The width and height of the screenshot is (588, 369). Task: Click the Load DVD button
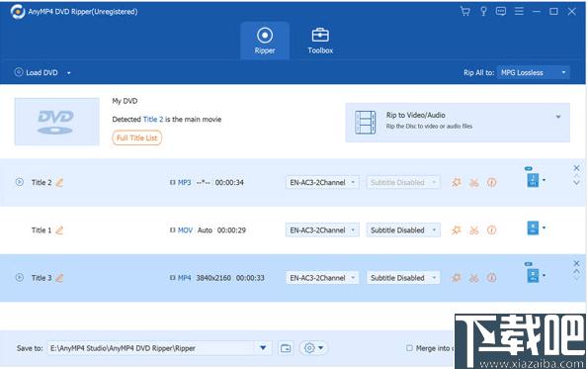click(x=37, y=72)
